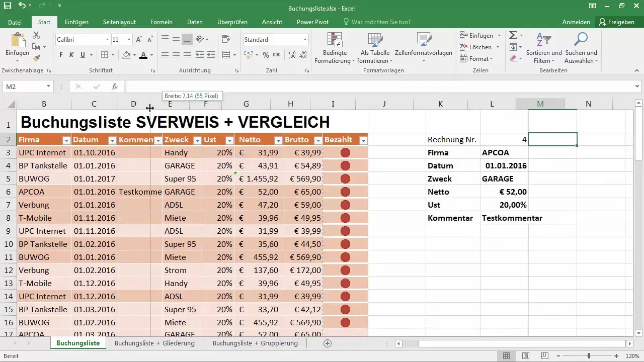The height and width of the screenshot is (362, 644).
Task: Click the zoom slider handle
Action: click(589, 356)
